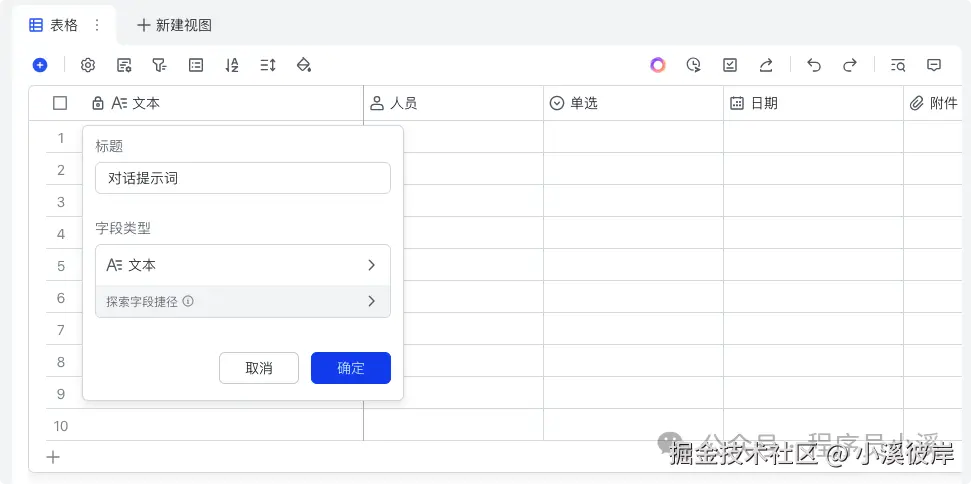Click the 日期 column header
Screen dimensions: 971x484
click(814, 103)
